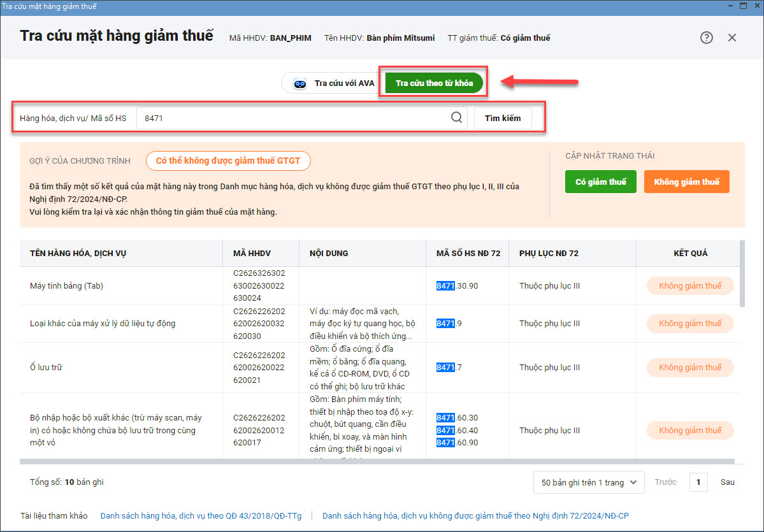Focus the HS code search input field
This screenshot has height=532, width=764.
tap(301, 118)
